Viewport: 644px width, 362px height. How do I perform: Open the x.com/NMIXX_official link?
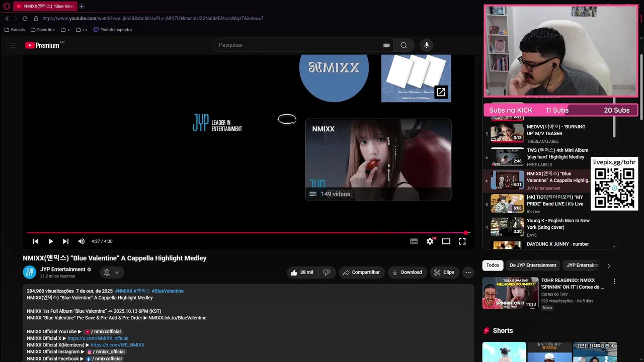98,338
